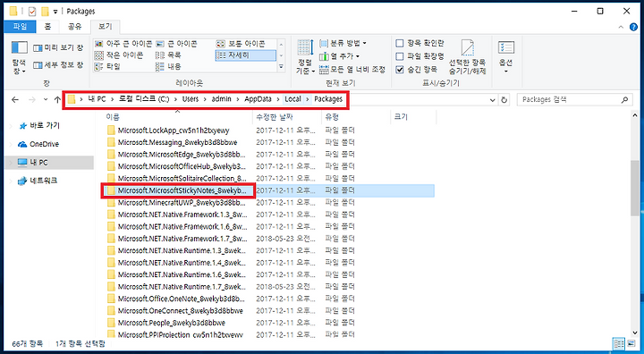Select 타일 tiles layout

point(107,66)
